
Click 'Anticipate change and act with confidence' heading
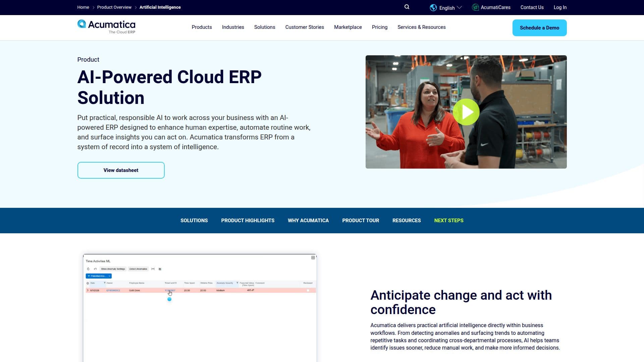click(x=461, y=302)
